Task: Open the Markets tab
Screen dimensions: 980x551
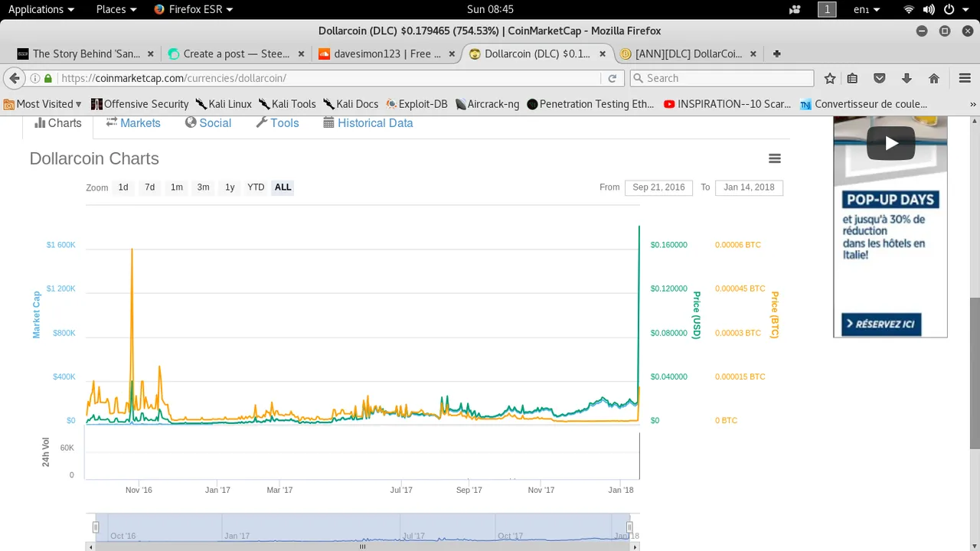Action: 133,123
